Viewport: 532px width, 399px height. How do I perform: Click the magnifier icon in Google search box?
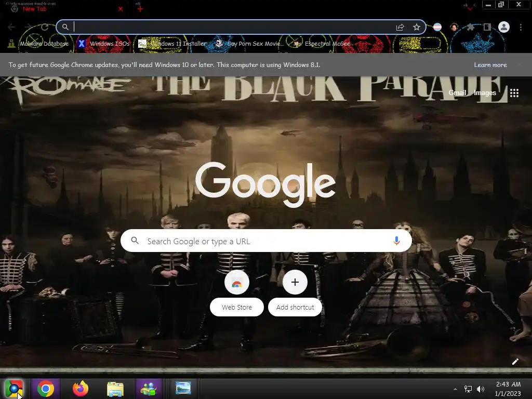coord(135,241)
